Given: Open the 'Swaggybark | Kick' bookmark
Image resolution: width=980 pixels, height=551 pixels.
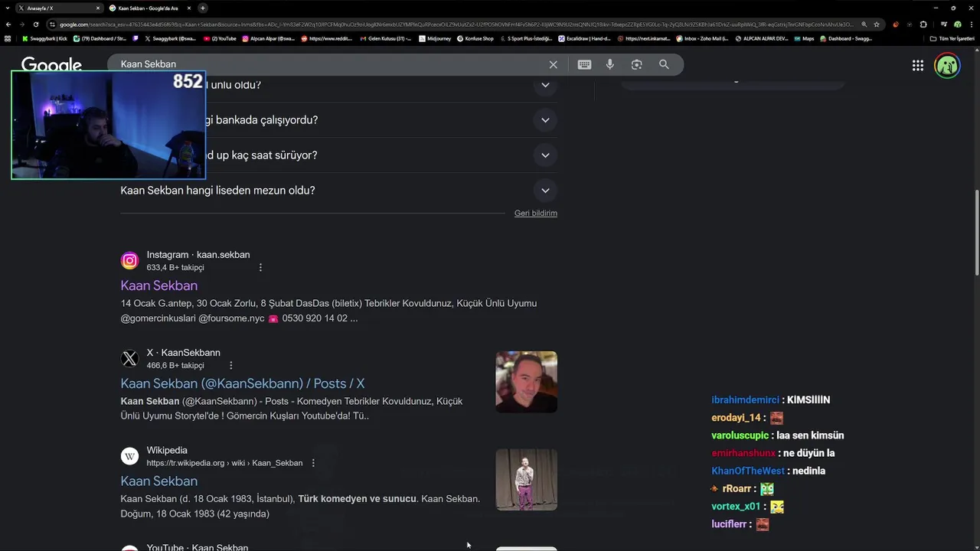Looking at the screenshot, I should click(44, 38).
